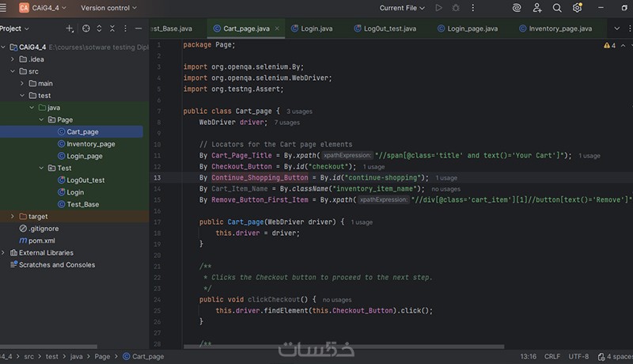
Task: Open the 13:16 caret position indicator
Action: [528, 357]
